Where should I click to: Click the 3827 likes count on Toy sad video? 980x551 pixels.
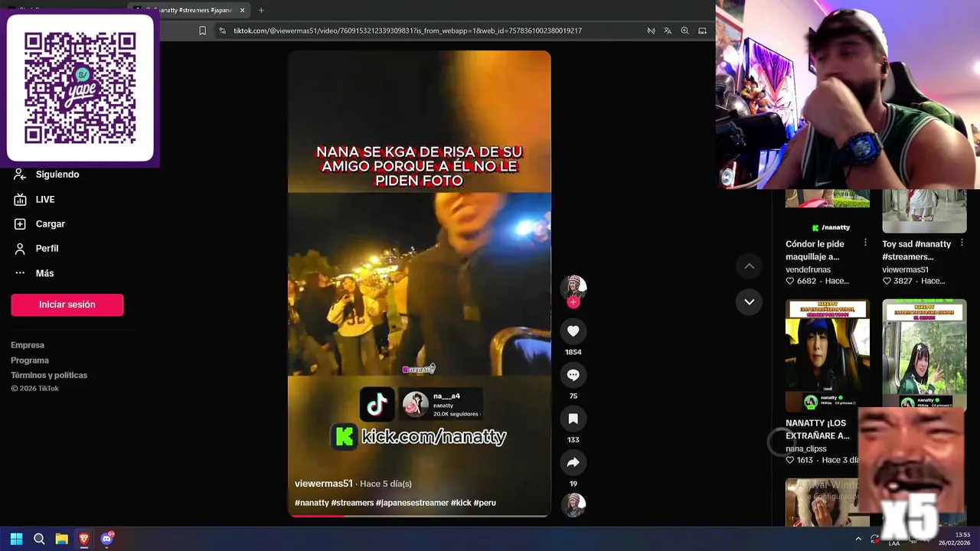[x=903, y=281]
